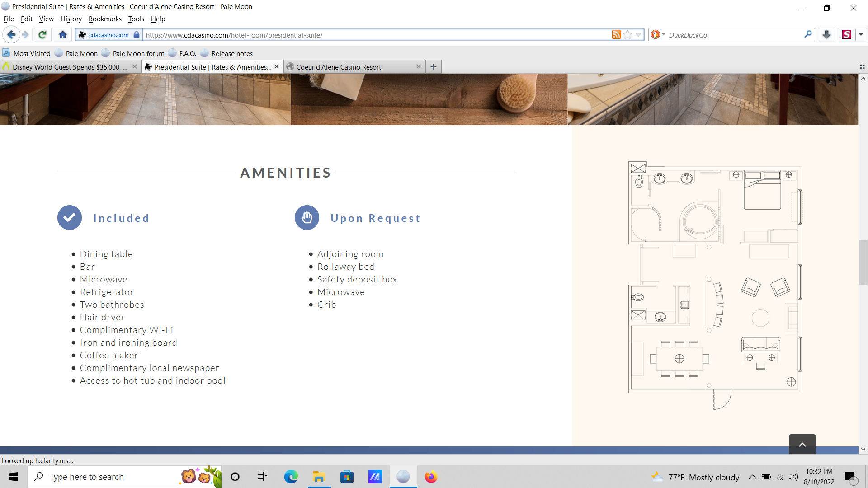This screenshot has height=488, width=868.
Task: Open the Help menu
Action: [x=158, y=19]
